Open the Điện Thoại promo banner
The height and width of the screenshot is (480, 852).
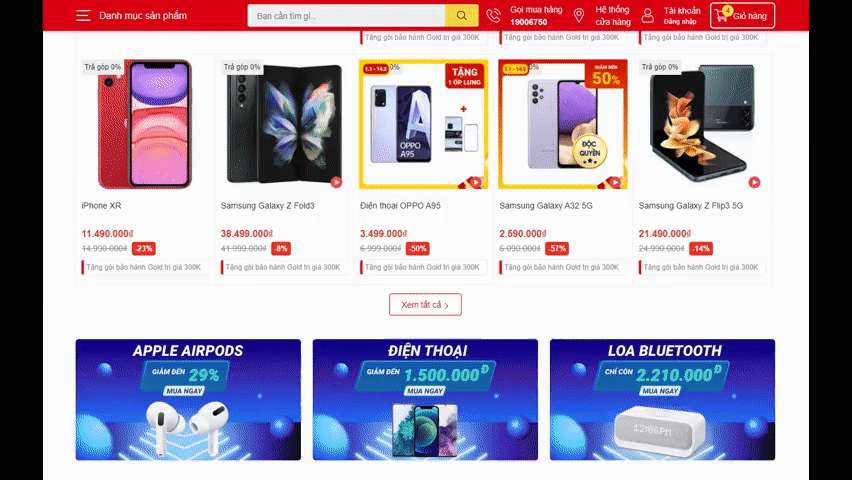coord(425,400)
